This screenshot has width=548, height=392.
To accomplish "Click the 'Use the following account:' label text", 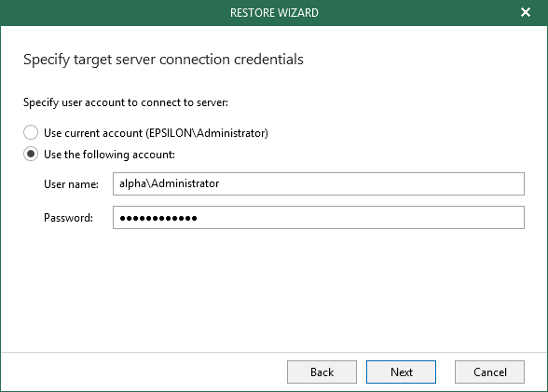I will (x=109, y=155).
